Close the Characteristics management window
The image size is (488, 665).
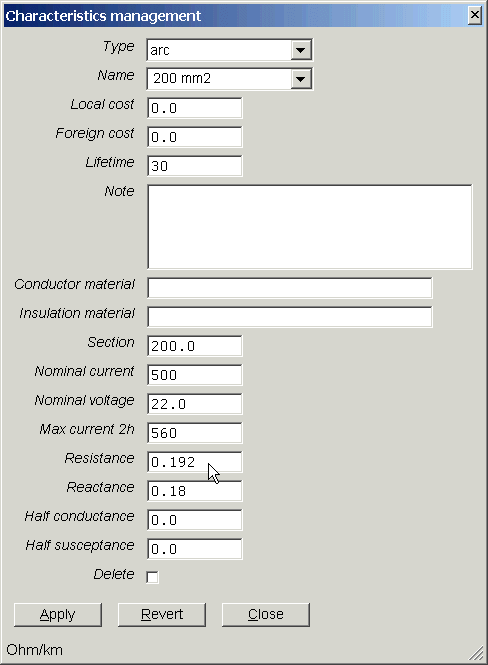click(475, 16)
